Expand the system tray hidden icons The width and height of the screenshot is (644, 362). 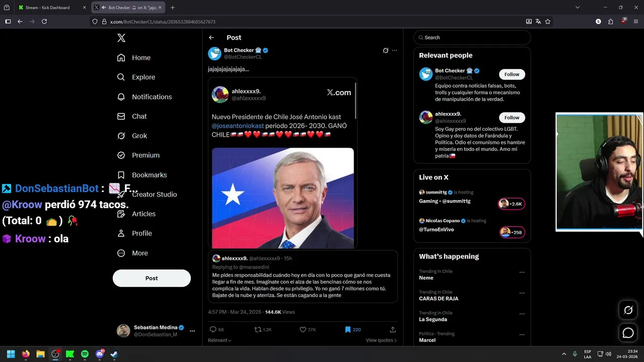[x=563, y=354]
